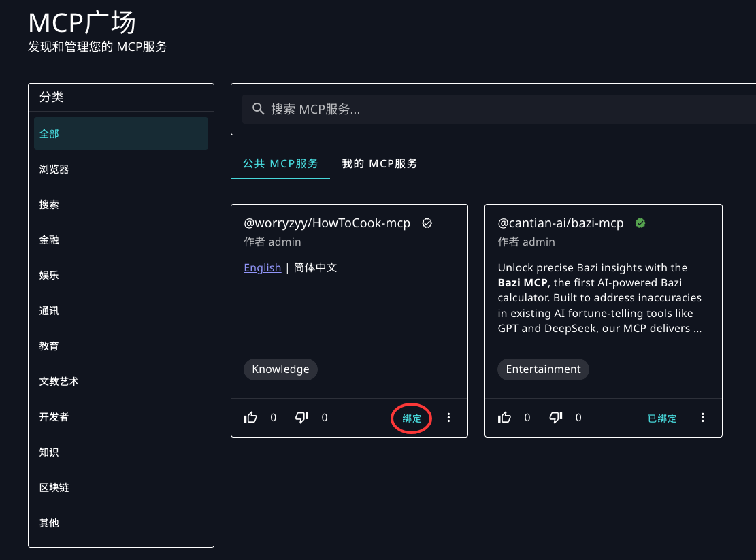
Task: Click the 简体中文 language option
Action: pyautogui.click(x=315, y=267)
